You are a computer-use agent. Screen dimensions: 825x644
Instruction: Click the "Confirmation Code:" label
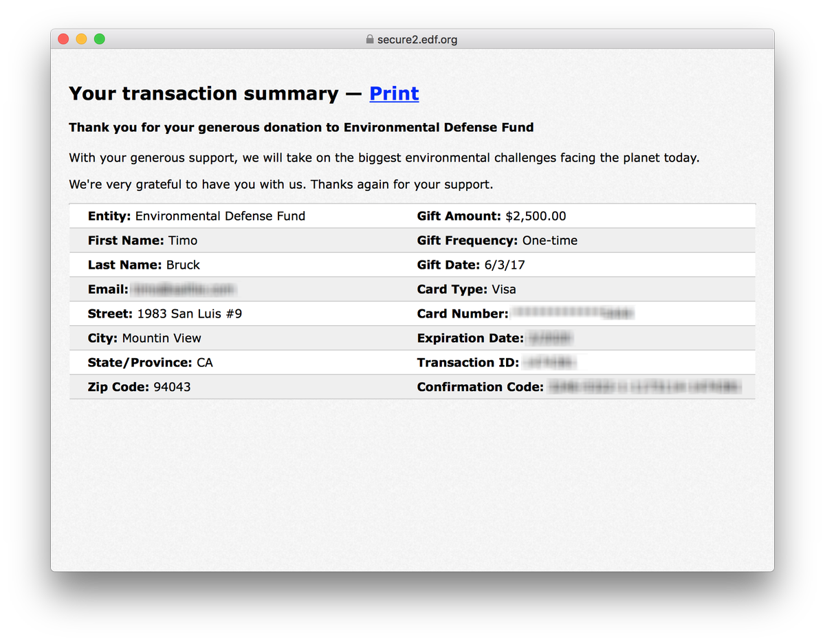coord(481,387)
